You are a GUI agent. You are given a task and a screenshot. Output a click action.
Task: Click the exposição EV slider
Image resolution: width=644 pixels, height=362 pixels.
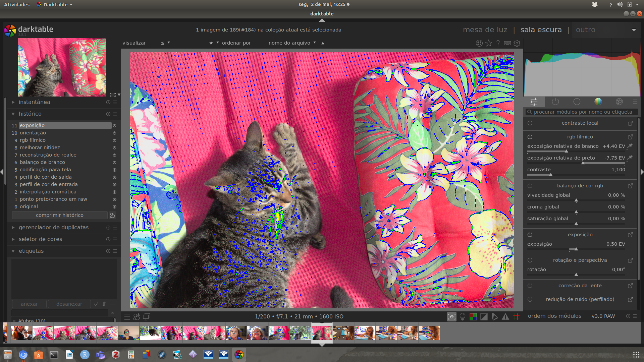coord(576,249)
